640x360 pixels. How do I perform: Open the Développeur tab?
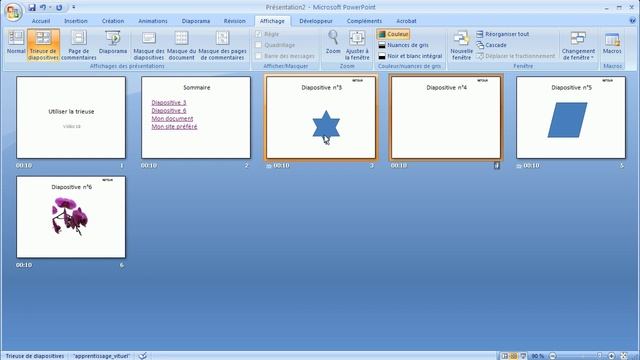pos(316,21)
